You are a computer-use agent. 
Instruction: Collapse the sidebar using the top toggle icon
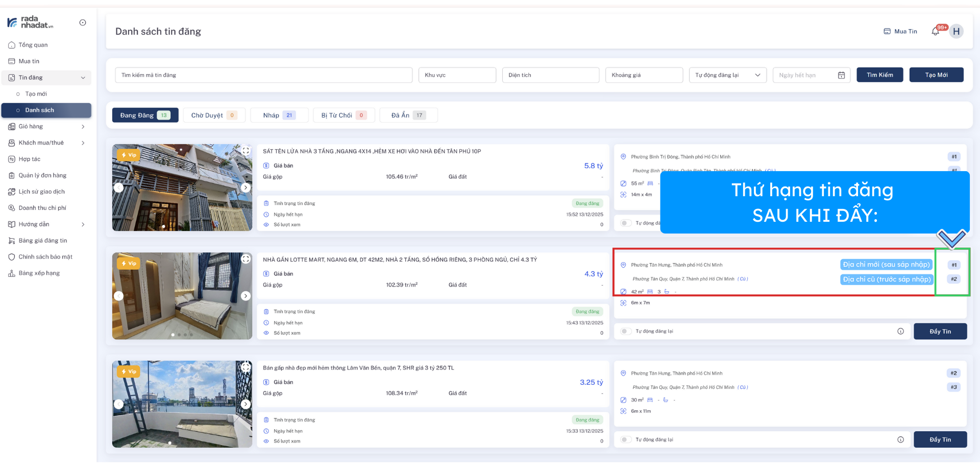(83, 22)
